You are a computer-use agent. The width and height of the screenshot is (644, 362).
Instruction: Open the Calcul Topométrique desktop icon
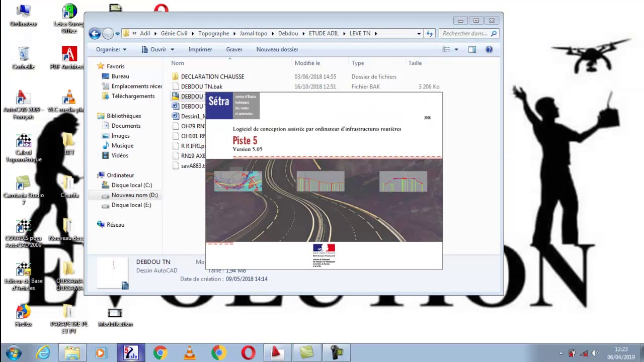tap(23, 148)
